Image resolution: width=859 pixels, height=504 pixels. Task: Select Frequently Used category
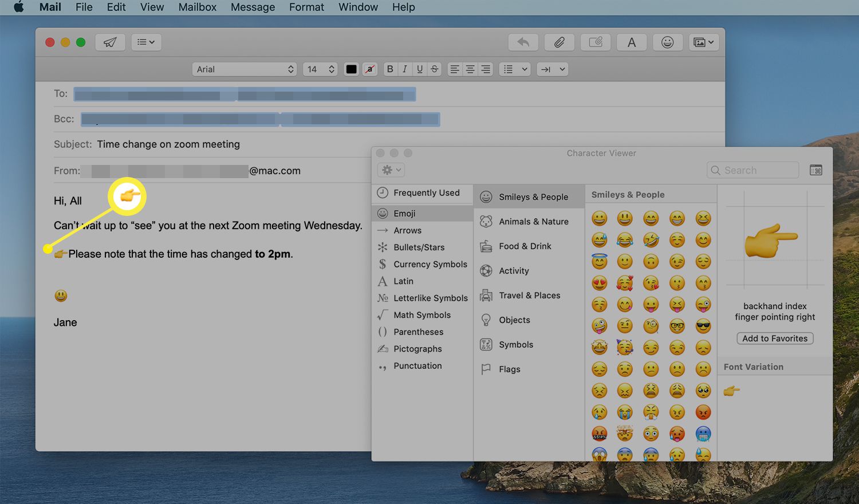pos(423,193)
